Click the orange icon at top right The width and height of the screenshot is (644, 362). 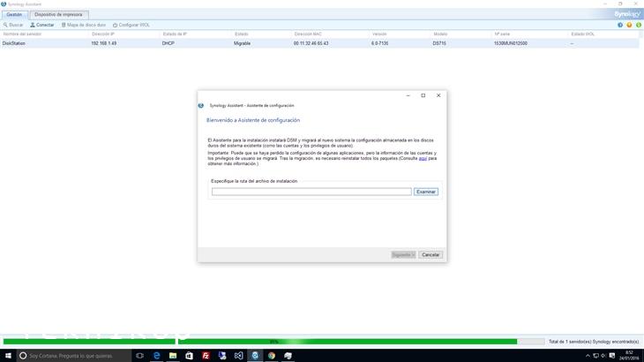(630, 25)
